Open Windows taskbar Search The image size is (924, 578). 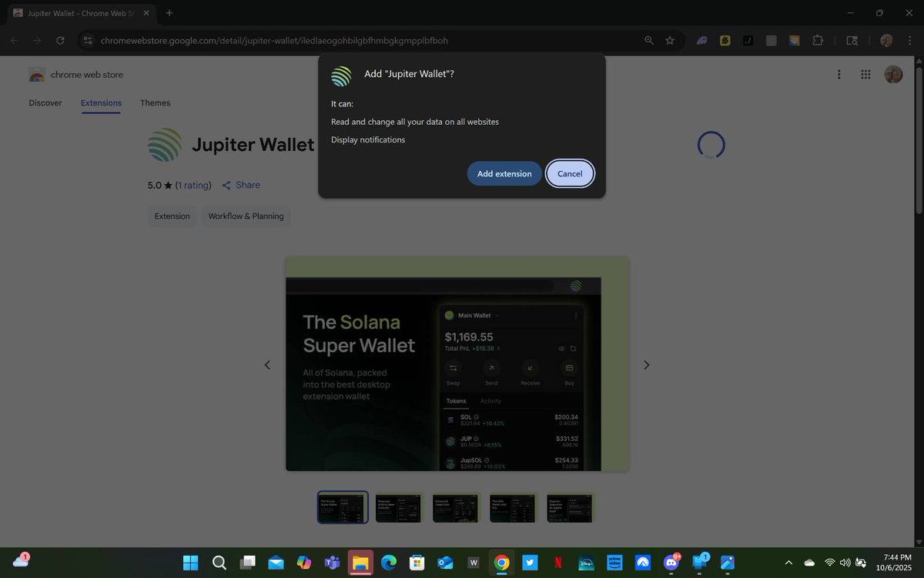219,563
